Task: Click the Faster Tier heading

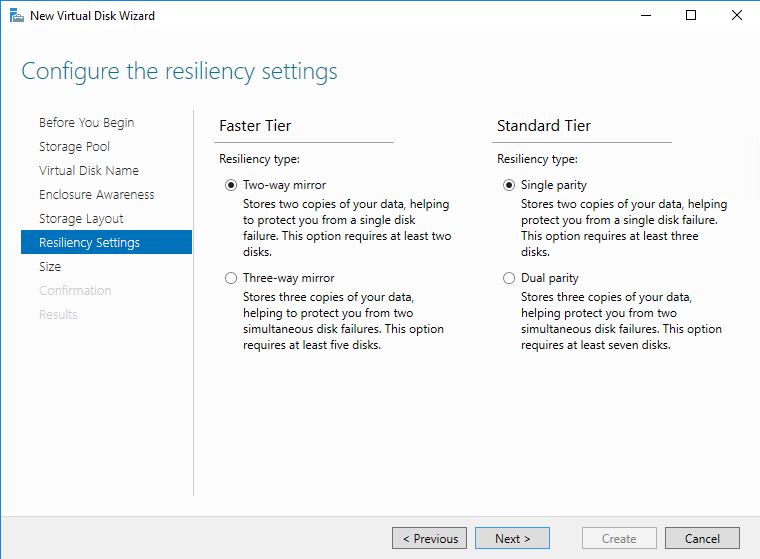Action: (x=255, y=126)
